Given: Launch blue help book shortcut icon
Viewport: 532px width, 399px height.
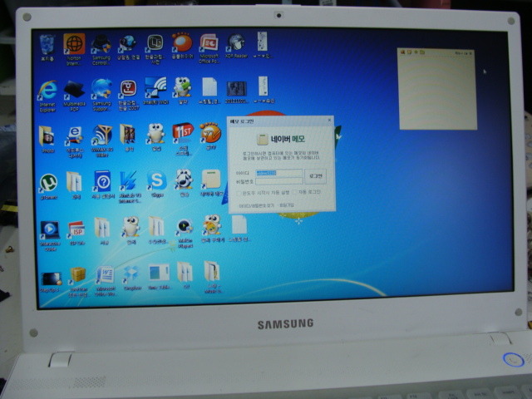Looking at the screenshot, I should 103,185.
